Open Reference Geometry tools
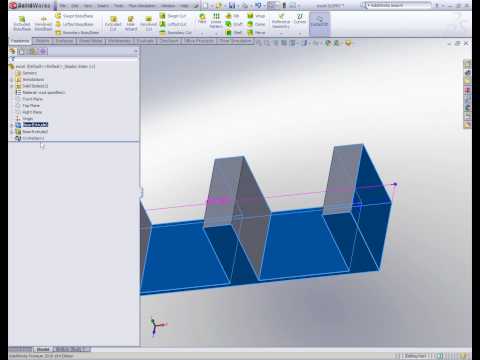Viewport: 480px width, 360px height. click(x=281, y=21)
